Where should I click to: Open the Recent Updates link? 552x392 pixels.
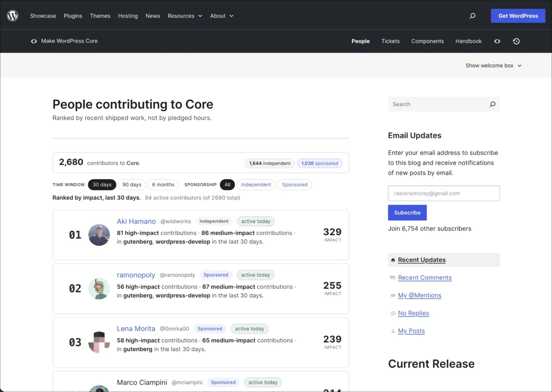(422, 260)
